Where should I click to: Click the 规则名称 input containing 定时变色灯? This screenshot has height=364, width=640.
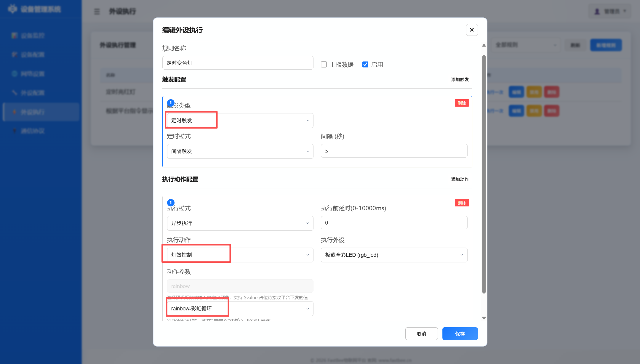pos(238,63)
